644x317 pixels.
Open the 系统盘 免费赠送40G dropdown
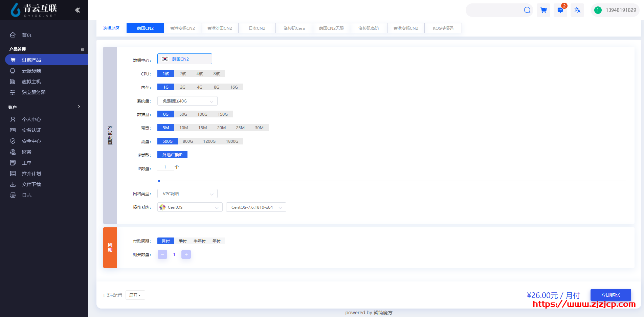(187, 101)
